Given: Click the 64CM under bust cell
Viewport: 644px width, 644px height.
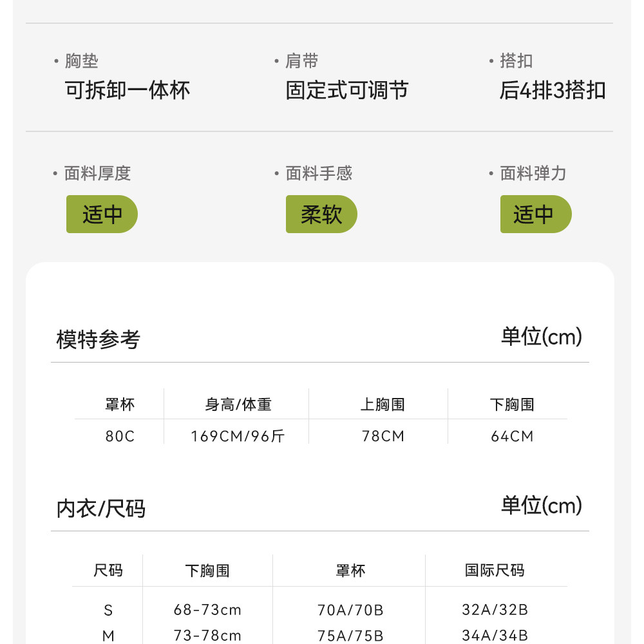Looking at the screenshot, I should [x=512, y=436].
